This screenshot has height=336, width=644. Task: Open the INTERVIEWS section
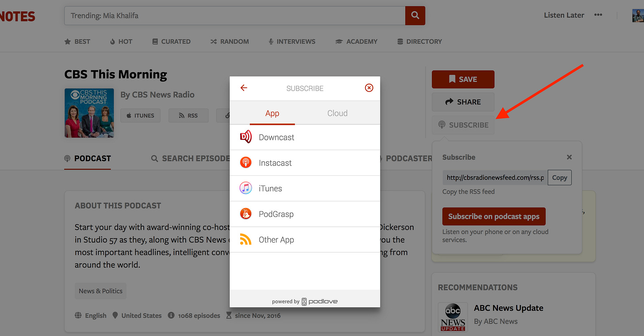click(x=292, y=41)
